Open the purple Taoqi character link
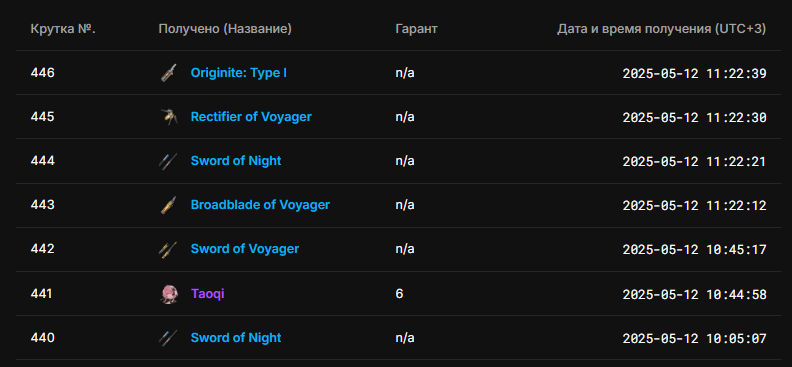 click(208, 293)
